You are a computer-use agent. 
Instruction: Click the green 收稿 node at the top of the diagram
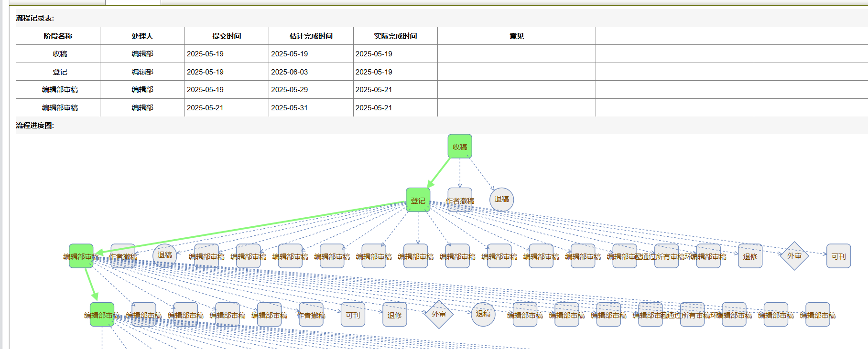click(x=459, y=147)
